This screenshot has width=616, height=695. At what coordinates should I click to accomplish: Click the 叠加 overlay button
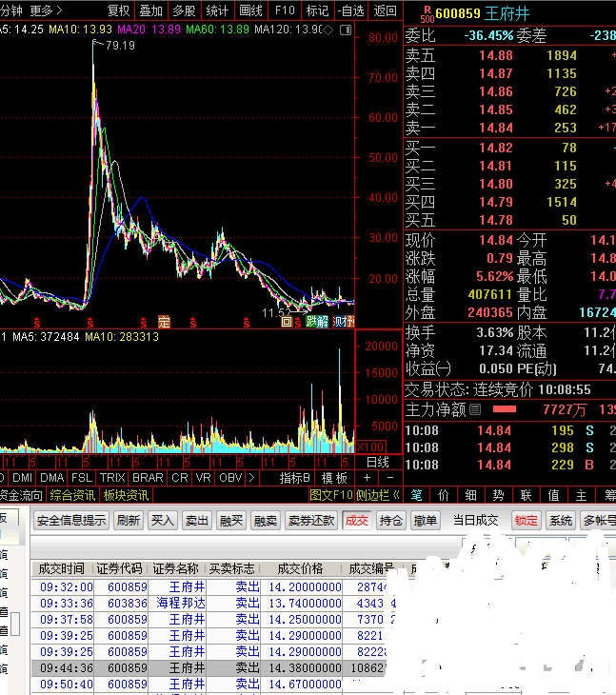click(151, 10)
